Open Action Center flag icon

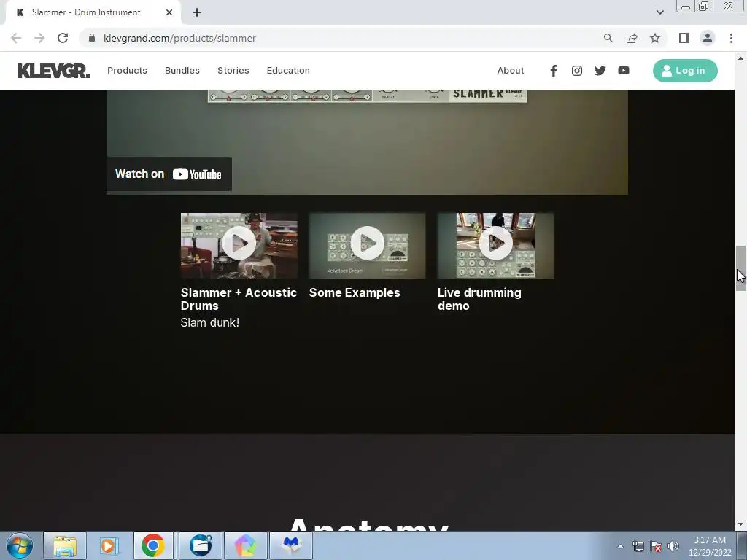click(656, 546)
